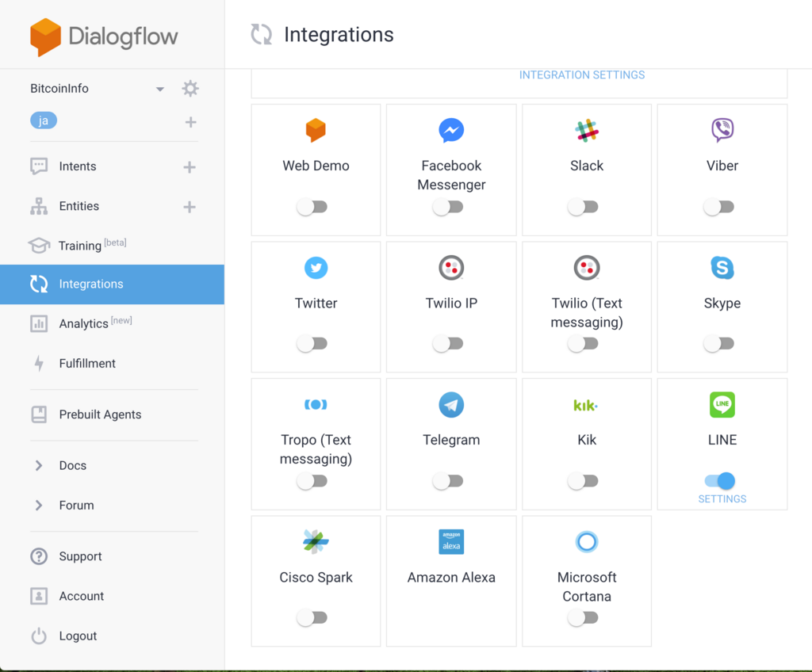
Task: Enable the Tropo Text messaging toggle
Action: (312, 482)
